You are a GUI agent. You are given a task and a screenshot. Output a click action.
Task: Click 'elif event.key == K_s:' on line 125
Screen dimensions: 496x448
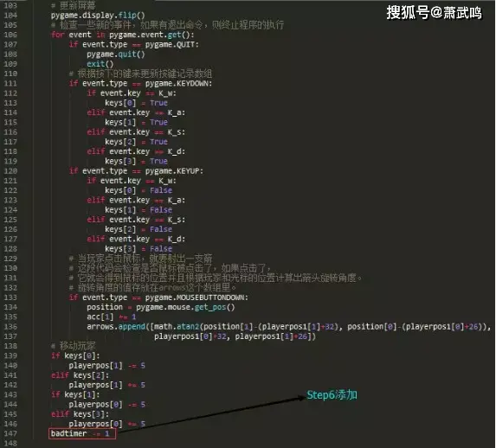(x=136, y=220)
